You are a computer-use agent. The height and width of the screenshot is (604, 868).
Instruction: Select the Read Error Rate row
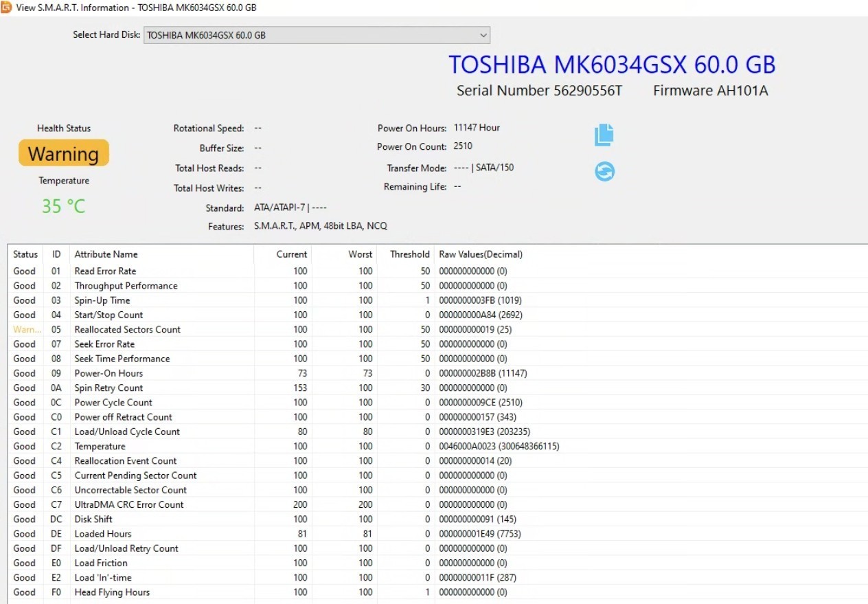coord(438,271)
